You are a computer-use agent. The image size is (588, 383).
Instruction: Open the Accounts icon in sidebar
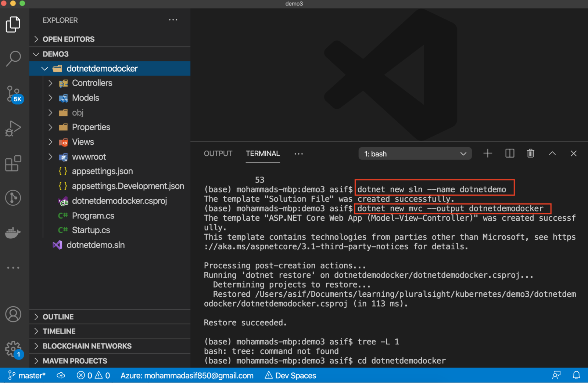[x=13, y=314]
